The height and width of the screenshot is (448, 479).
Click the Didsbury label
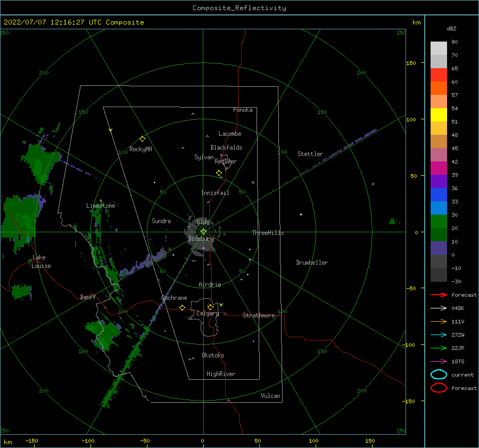coord(201,239)
